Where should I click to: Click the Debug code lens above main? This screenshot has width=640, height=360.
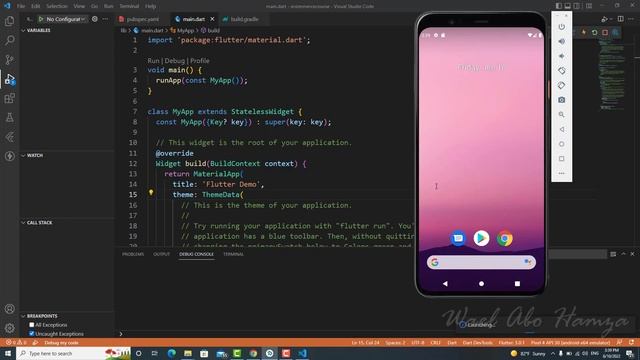point(175,60)
